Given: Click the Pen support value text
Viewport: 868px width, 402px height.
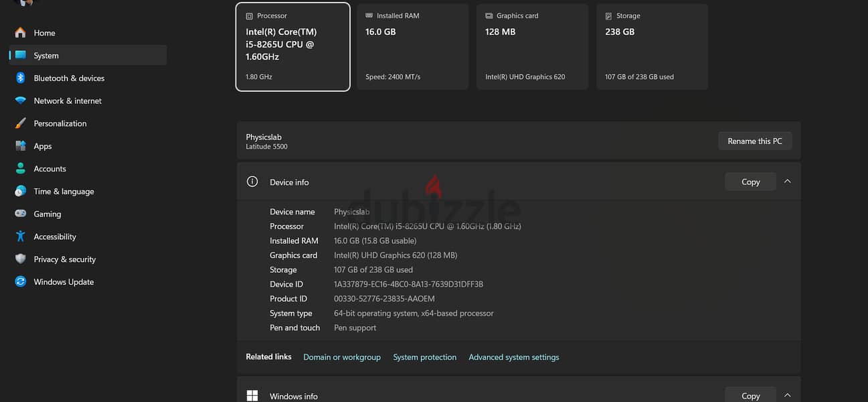Looking at the screenshot, I should tap(355, 328).
